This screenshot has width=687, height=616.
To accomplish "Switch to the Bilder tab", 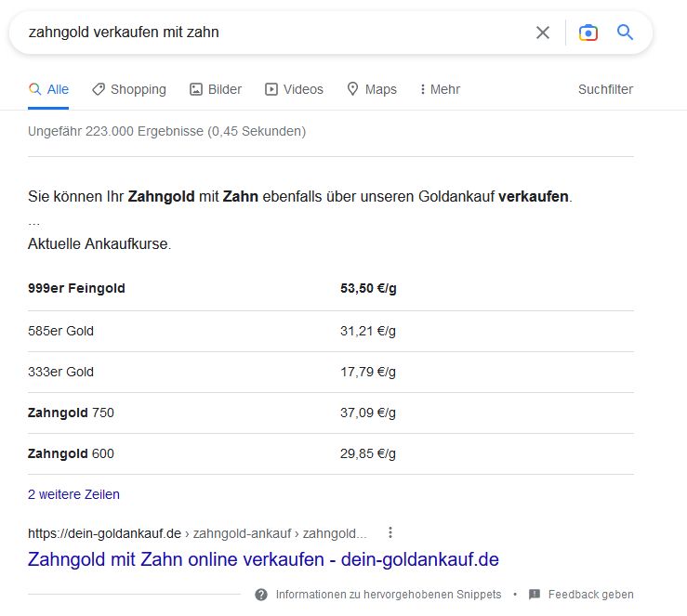I will tap(216, 89).
